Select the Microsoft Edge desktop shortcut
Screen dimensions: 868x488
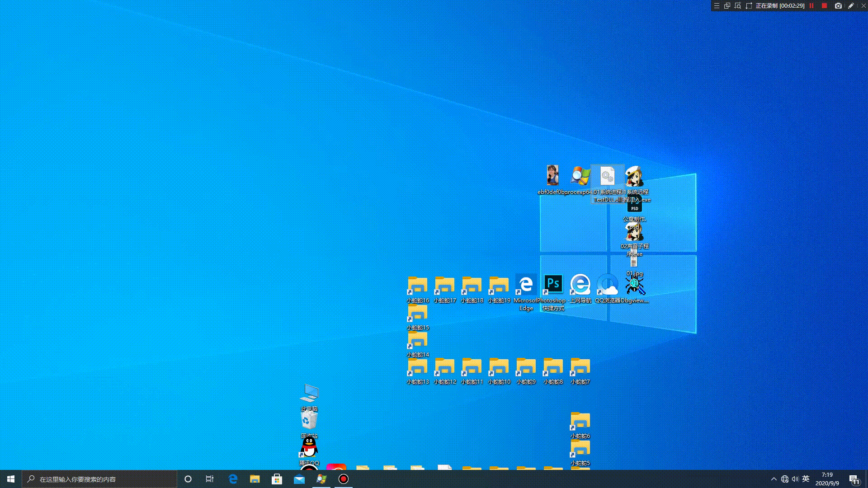click(x=526, y=285)
